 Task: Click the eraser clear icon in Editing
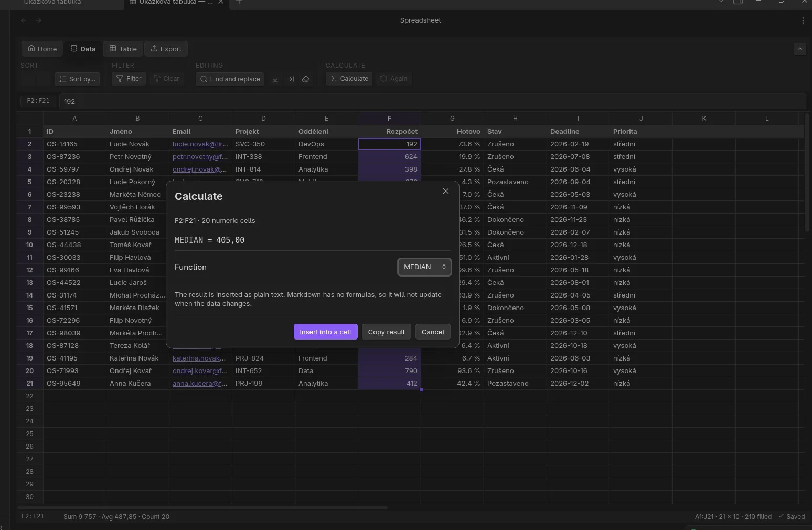[x=306, y=79]
